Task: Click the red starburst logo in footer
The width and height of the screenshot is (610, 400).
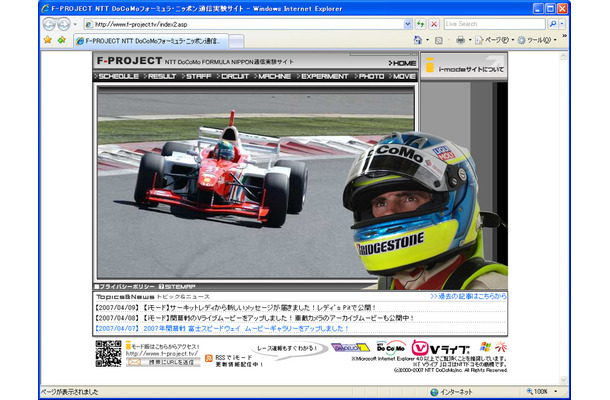Action: point(501,347)
